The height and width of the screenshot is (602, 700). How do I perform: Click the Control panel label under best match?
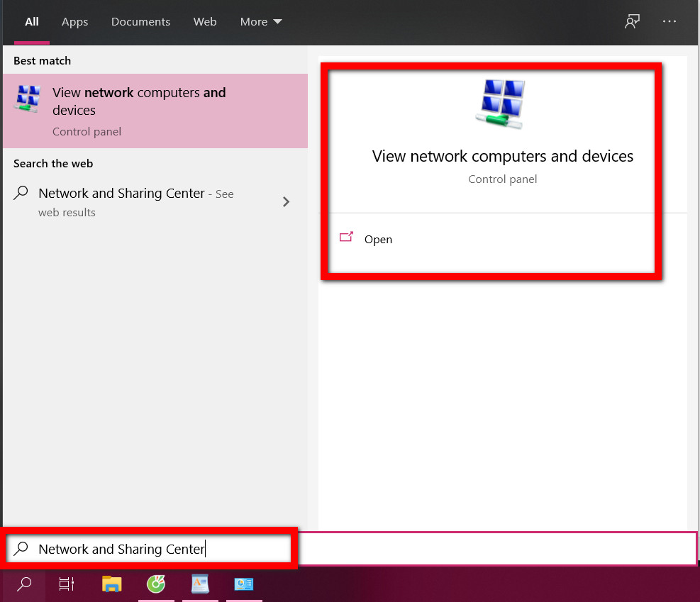[87, 132]
